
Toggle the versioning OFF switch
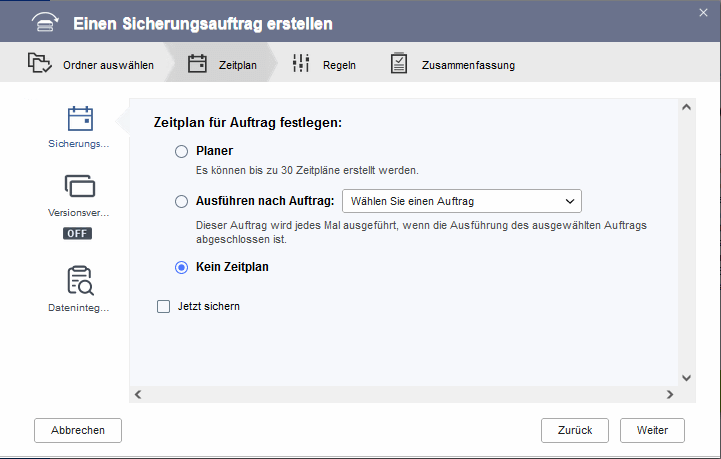(x=78, y=233)
